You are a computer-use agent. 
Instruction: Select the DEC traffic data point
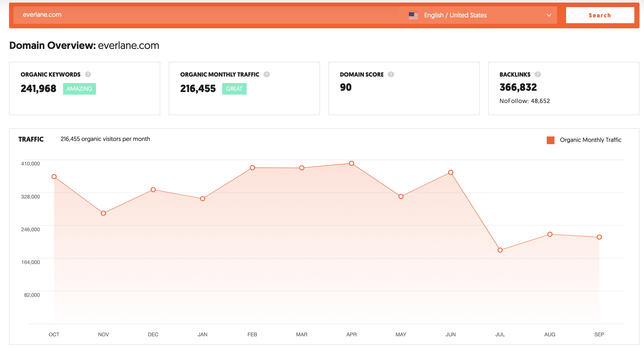click(x=153, y=190)
